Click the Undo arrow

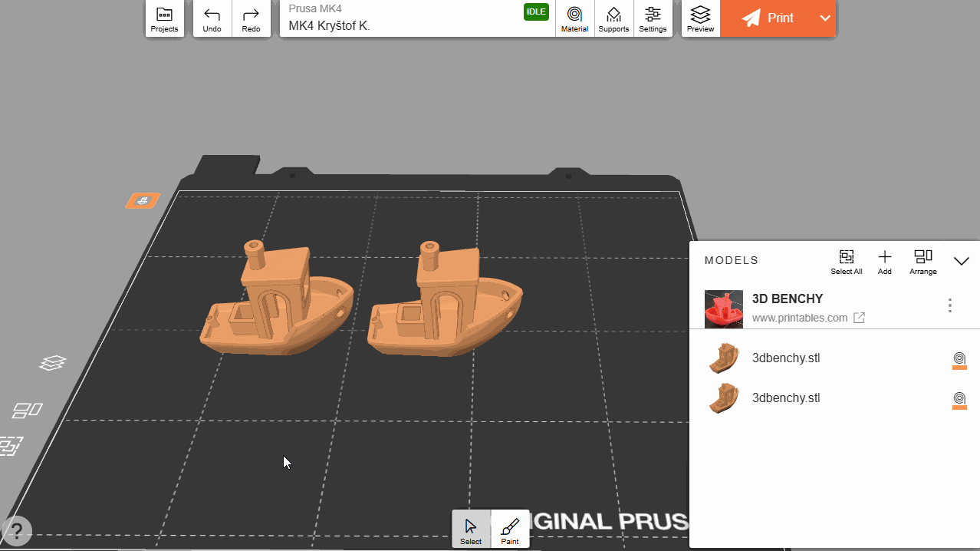(212, 18)
